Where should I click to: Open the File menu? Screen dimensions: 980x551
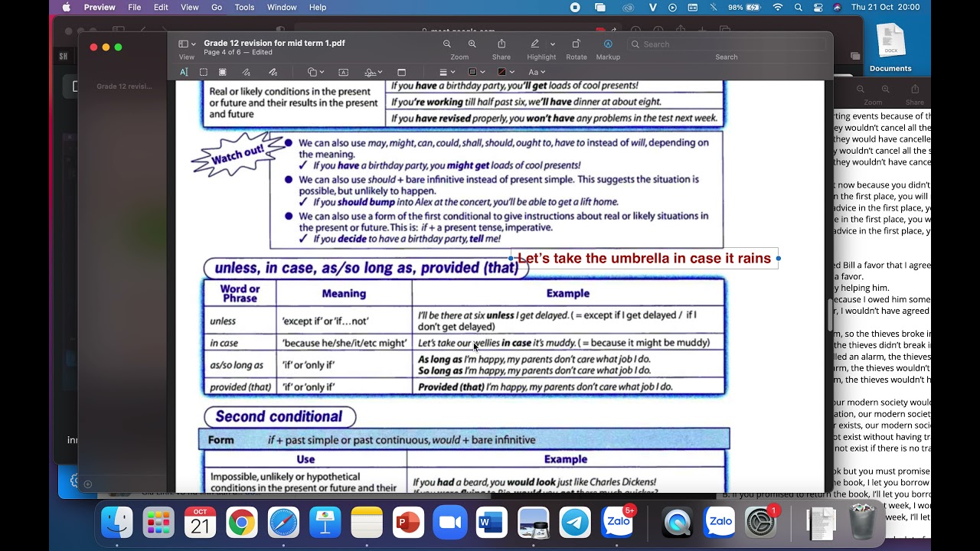point(135,7)
